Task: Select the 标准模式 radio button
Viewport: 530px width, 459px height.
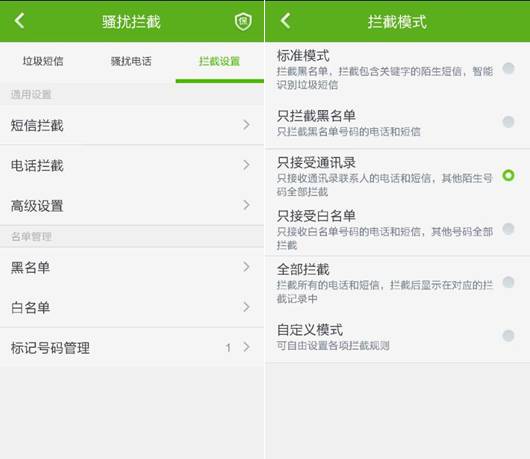Action: click(508, 68)
